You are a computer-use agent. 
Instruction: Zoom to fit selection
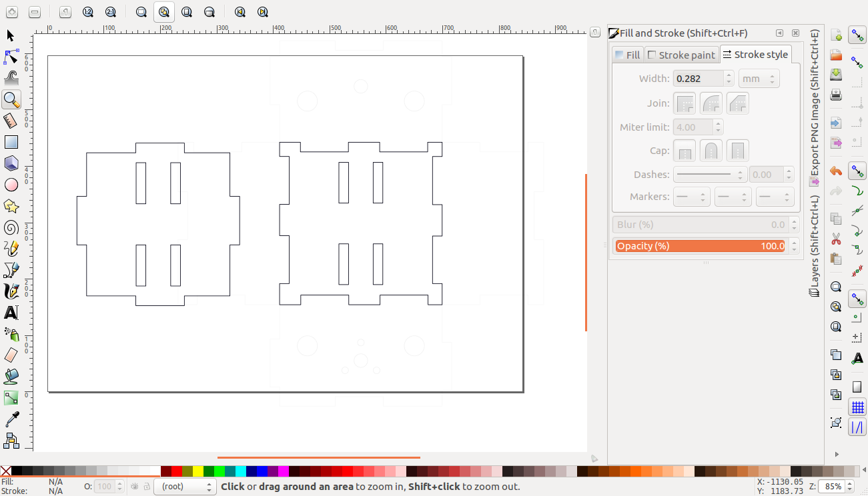[141, 12]
